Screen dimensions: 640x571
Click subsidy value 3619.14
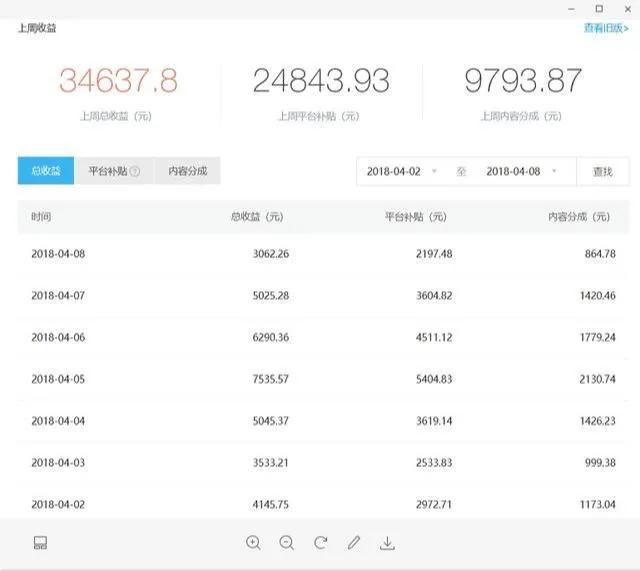coord(434,421)
